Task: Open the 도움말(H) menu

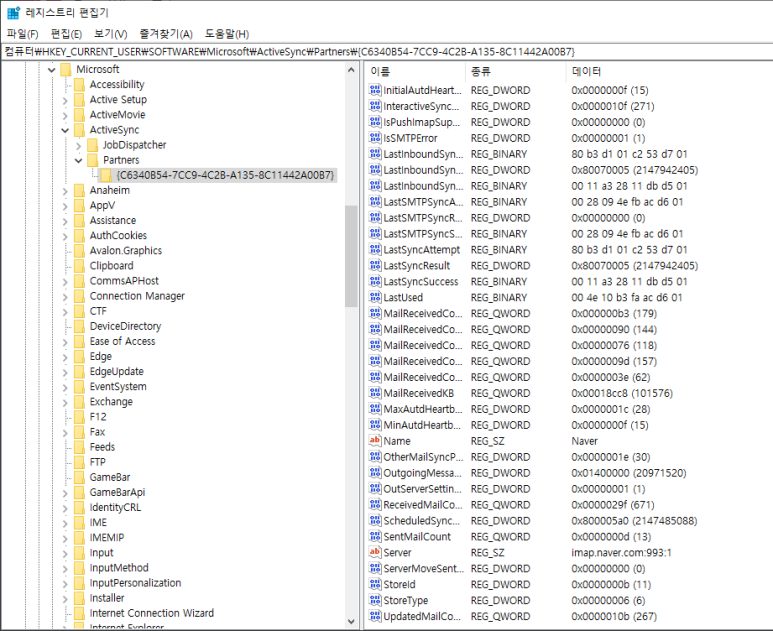Action: coord(227,34)
